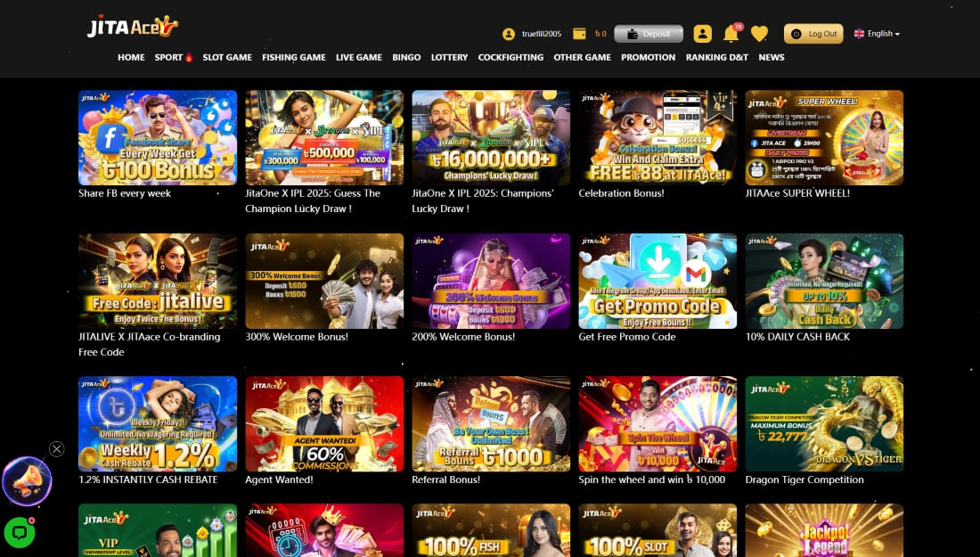Open the NEWS menu
Screen dimensions: 980x557
tap(772, 57)
